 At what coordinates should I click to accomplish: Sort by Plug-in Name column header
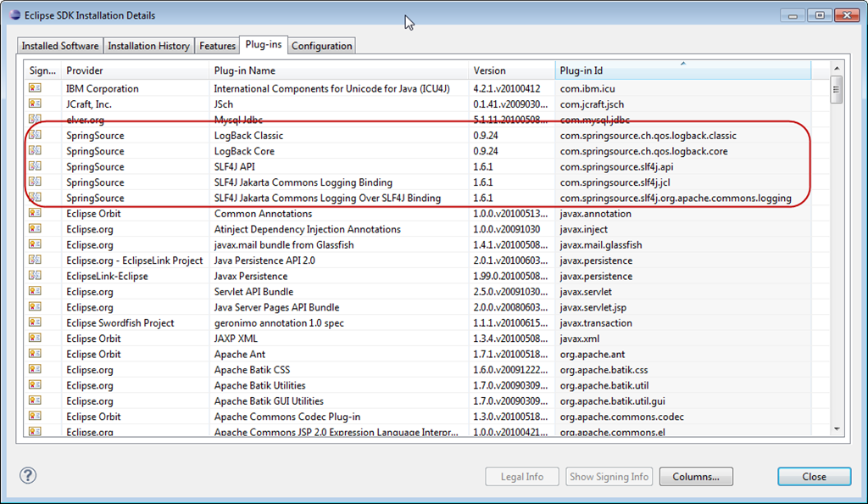339,70
